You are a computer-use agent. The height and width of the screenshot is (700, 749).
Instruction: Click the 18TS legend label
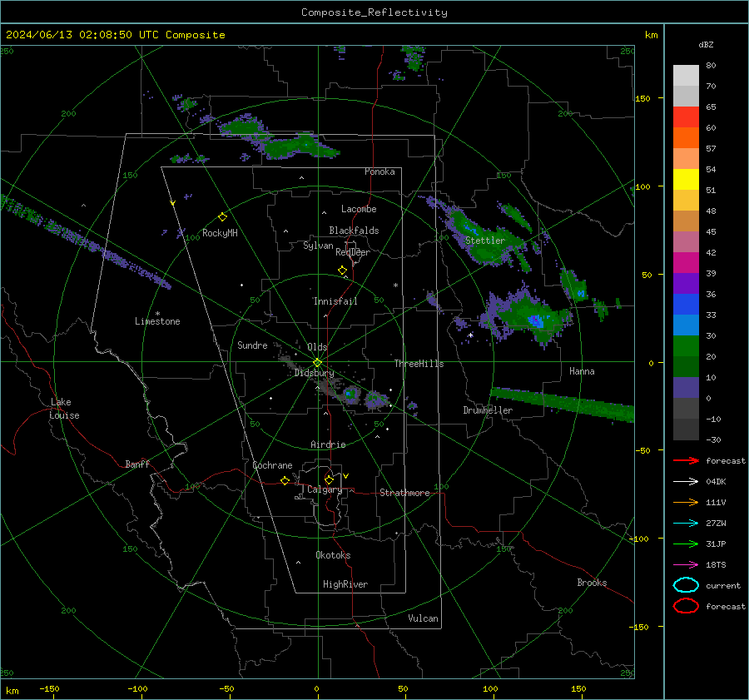716,565
